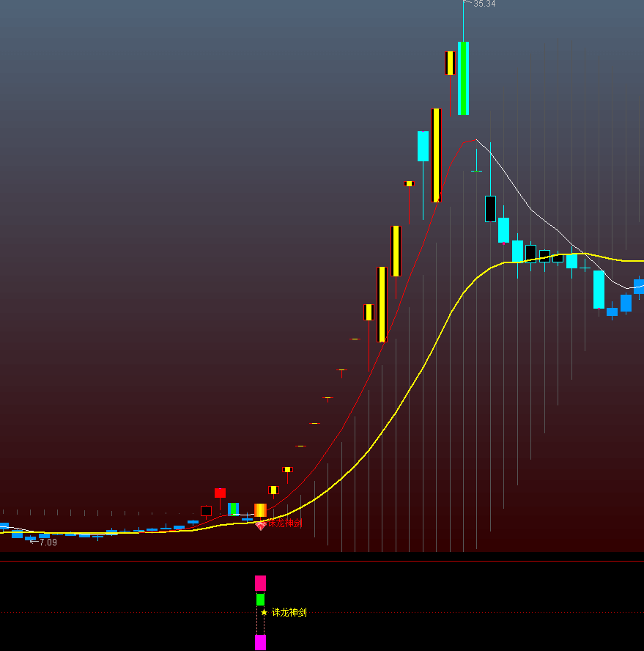Pick the blue-green striped candle near chart bottom
The height and width of the screenshot is (651, 644).
click(x=233, y=509)
